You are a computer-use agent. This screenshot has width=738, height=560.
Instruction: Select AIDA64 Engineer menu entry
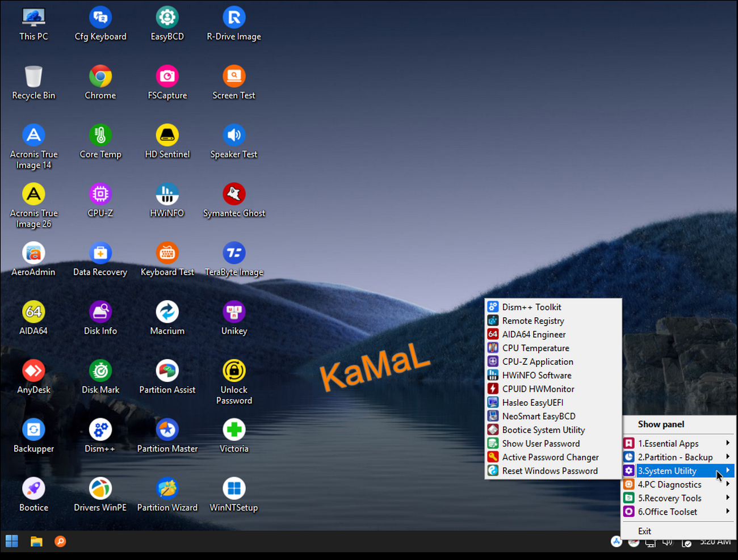tap(553, 334)
